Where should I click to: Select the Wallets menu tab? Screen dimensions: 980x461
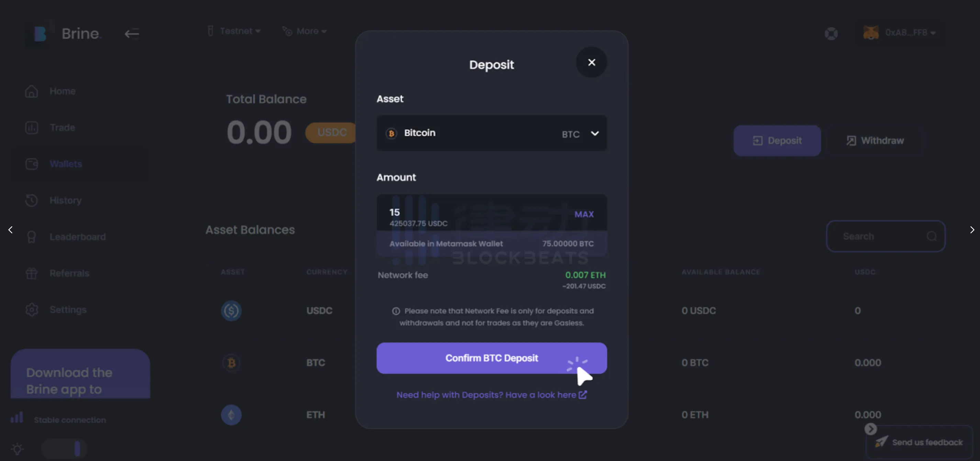click(66, 164)
